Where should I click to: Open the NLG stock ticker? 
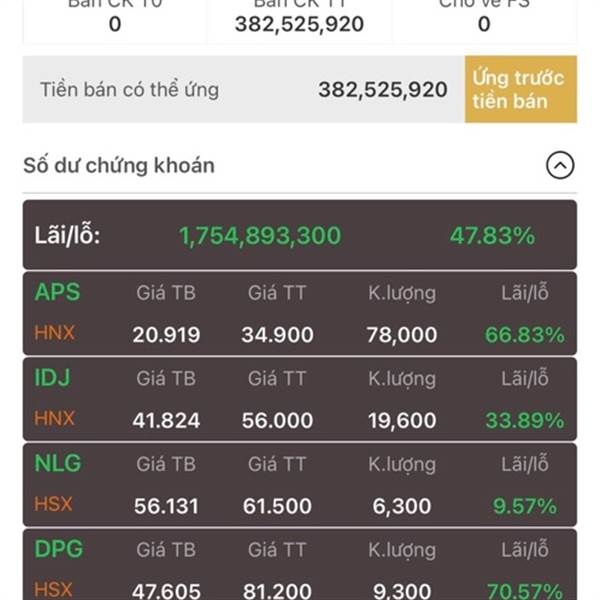58,463
